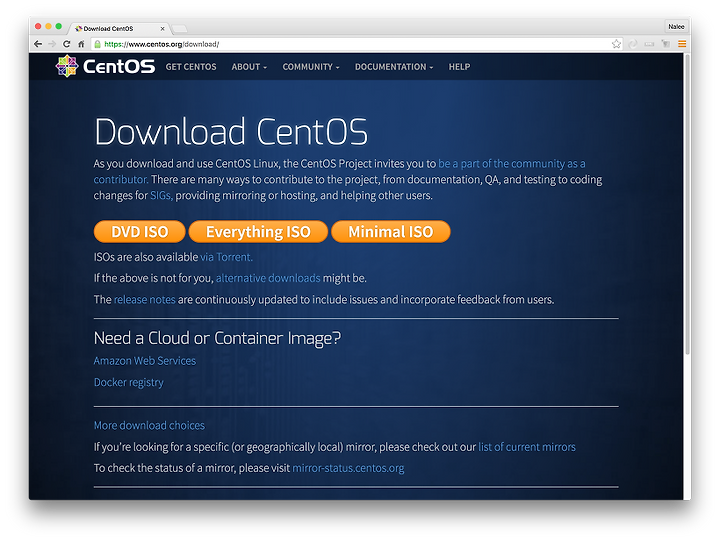The width and height of the screenshot is (720, 541).
Task: Open the SIGs link
Action: 161,196
